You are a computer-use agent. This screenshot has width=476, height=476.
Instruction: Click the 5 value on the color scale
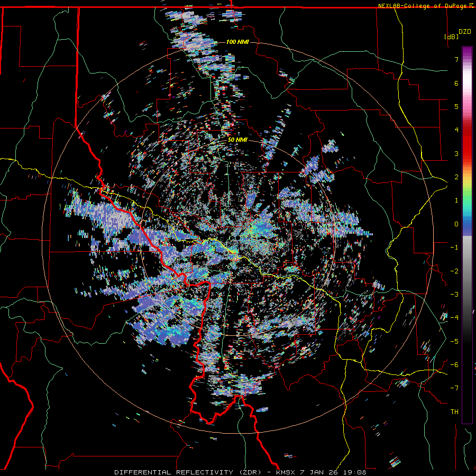point(456,106)
